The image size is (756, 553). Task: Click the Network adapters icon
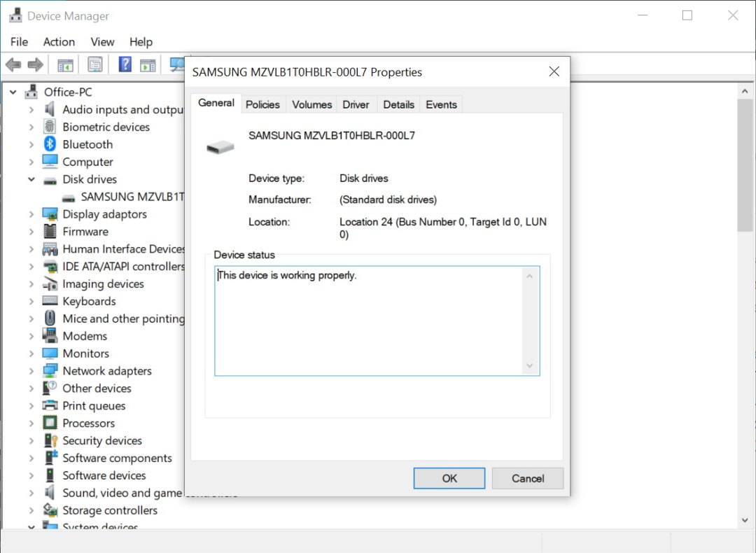(x=50, y=371)
